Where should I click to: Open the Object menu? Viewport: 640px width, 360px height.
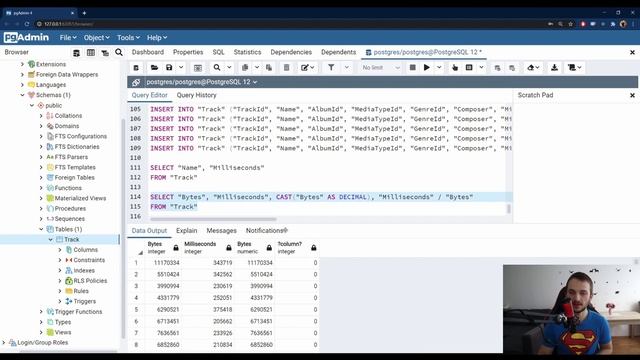point(96,38)
